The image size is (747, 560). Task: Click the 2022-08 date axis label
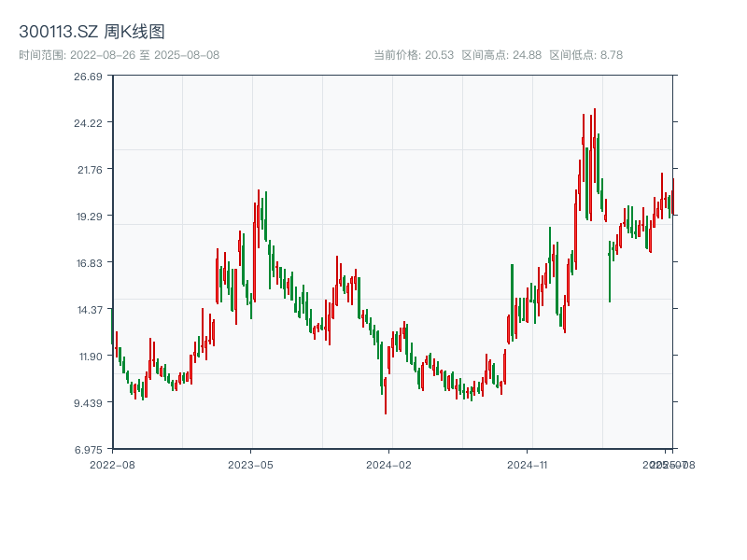click(112, 464)
